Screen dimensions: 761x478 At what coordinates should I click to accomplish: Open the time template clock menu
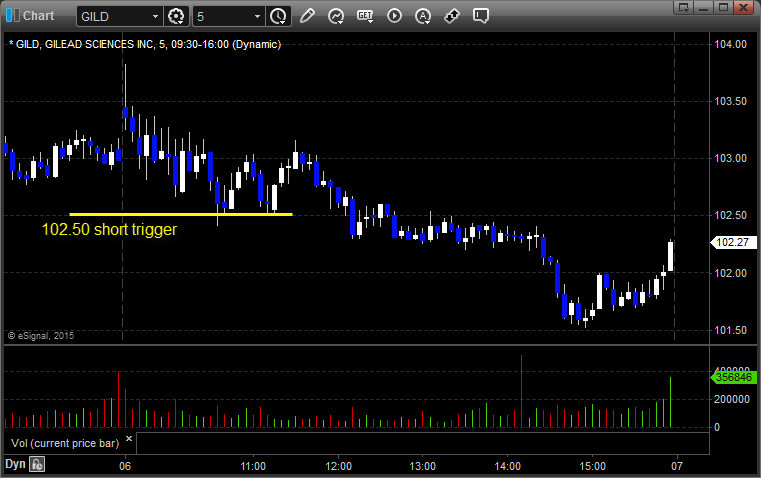(x=279, y=16)
